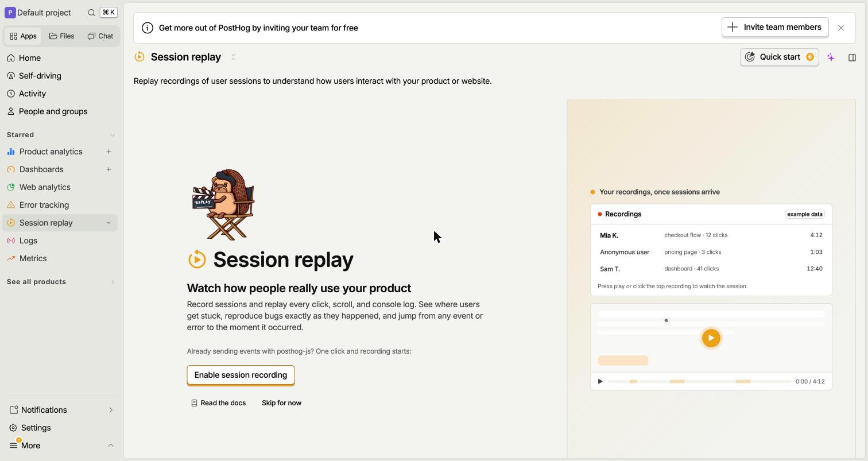Click the example recording timeline bar
868x461 pixels.
click(x=699, y=381)
